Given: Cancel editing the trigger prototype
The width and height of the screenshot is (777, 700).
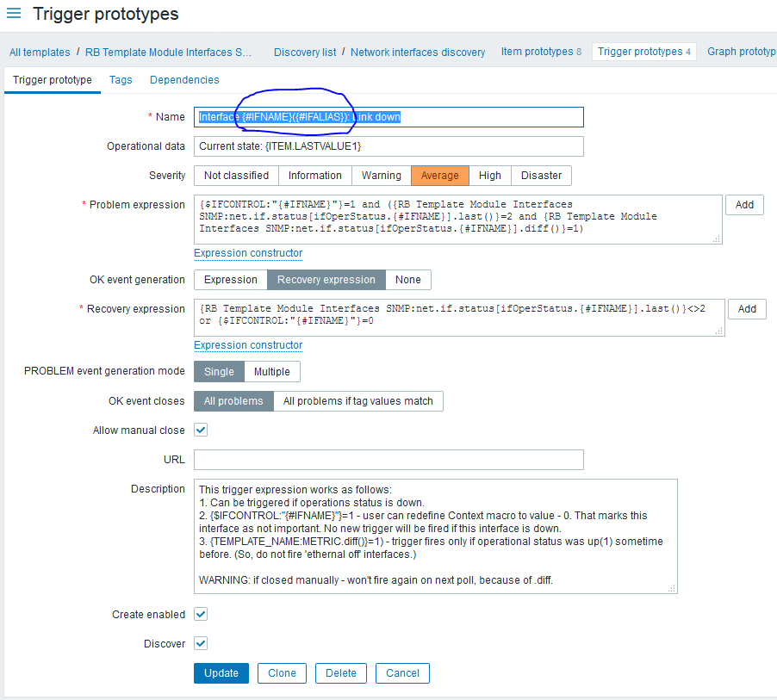Looking at the screenshot, I should coord(402,673).
